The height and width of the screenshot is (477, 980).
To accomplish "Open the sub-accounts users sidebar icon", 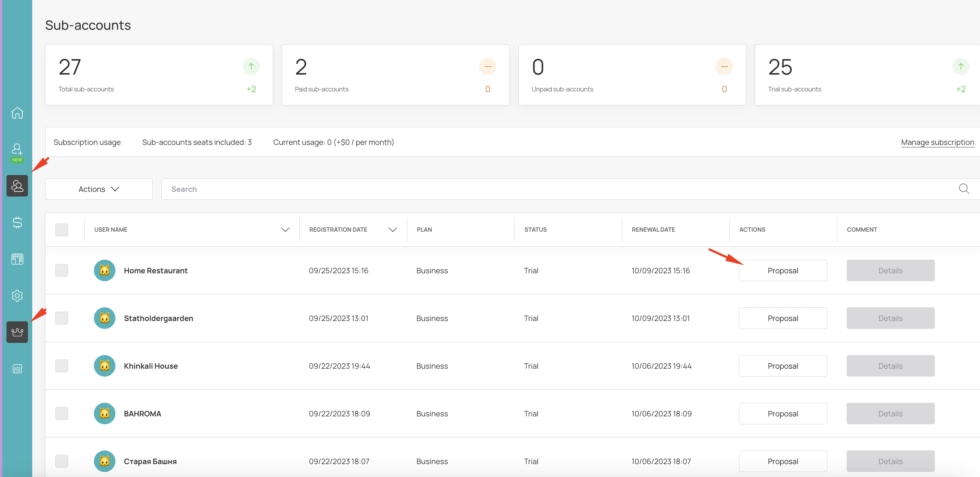I will coord(17,186).
